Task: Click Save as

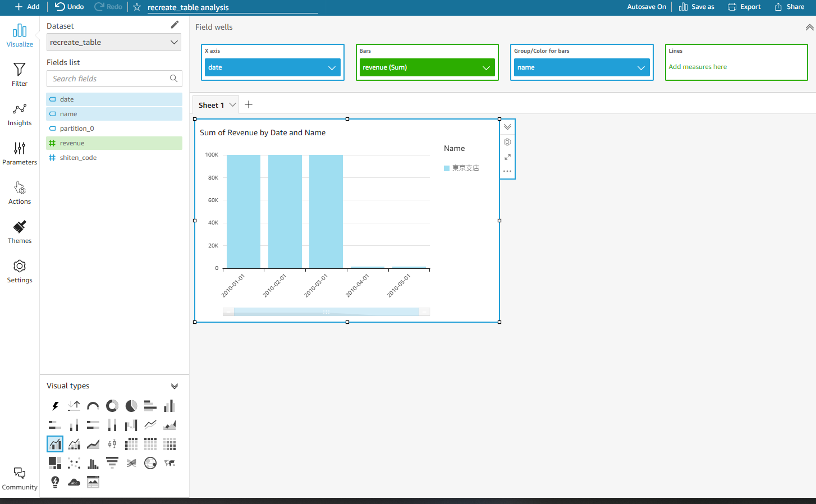Action: click(696, 7)
